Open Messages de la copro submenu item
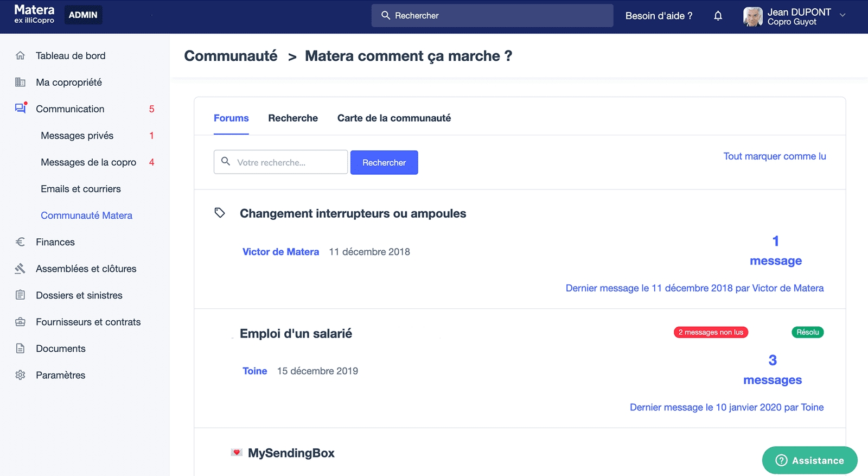 point(88,162)
